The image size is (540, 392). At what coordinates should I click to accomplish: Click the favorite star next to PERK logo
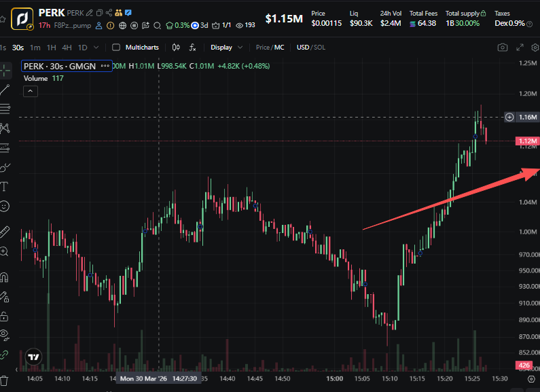[x=3, y=19]
